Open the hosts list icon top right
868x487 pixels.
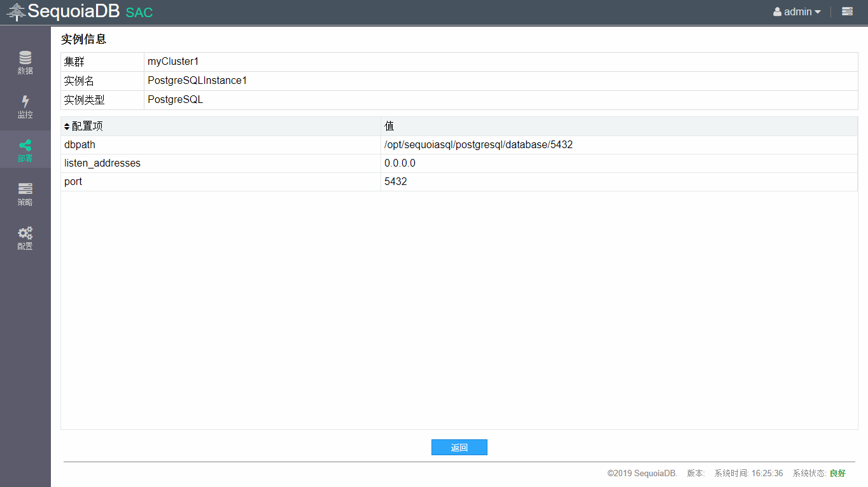tap(846, 11)
